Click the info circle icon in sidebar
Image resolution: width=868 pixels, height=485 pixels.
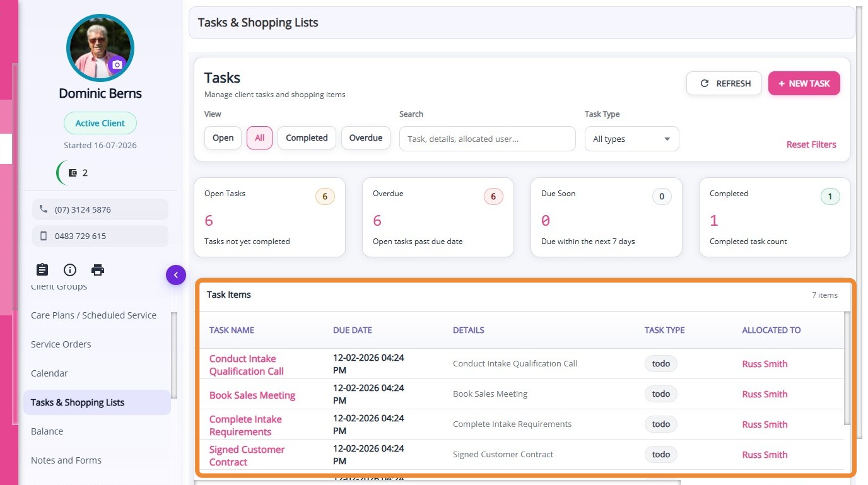70,270
